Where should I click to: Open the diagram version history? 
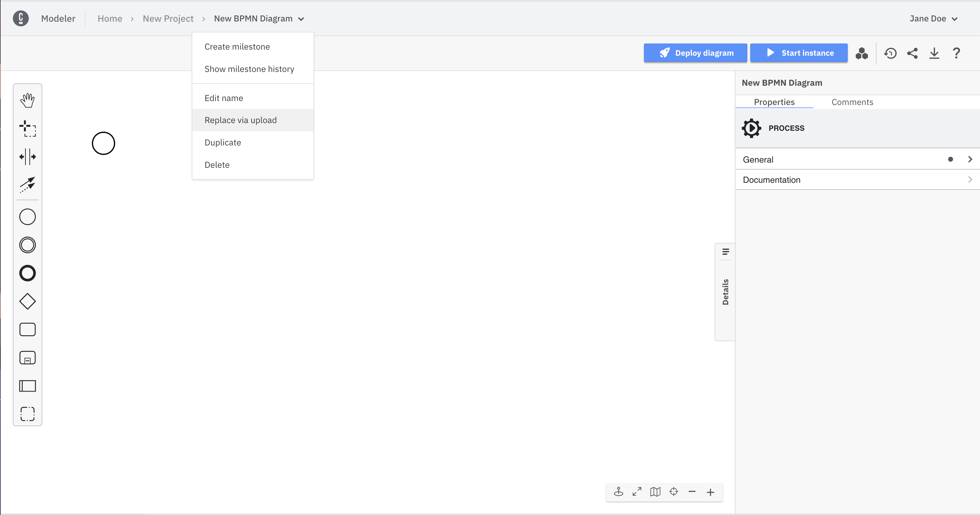click(x=890, y=53)
